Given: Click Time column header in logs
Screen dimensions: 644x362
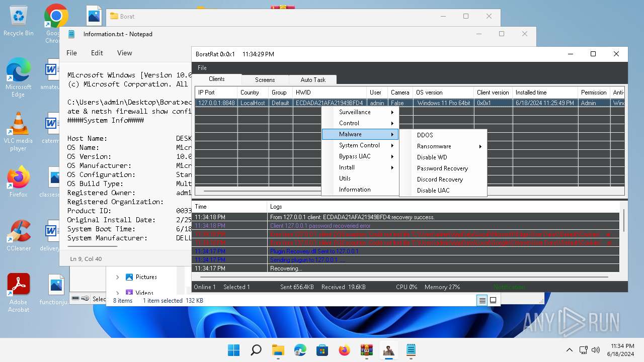Looking at the screenshot, I should point(229,207).
